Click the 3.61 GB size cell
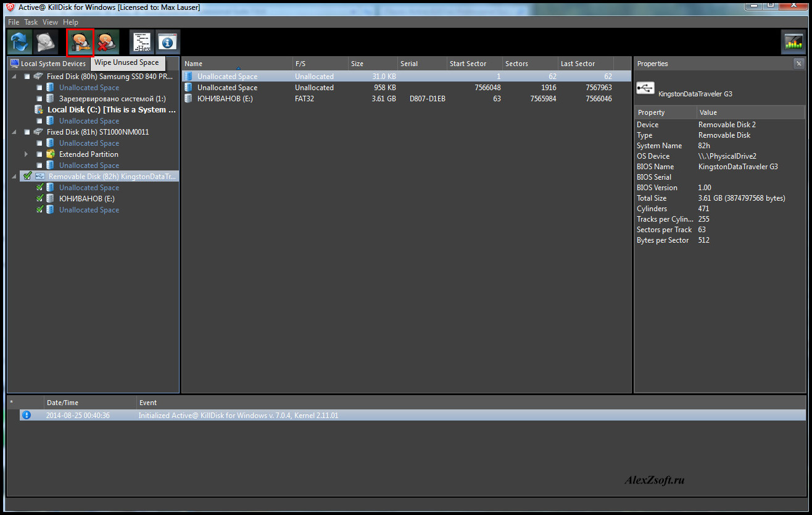Image resolution: width=812 pixels, height=515 pixels. (384, 99)
